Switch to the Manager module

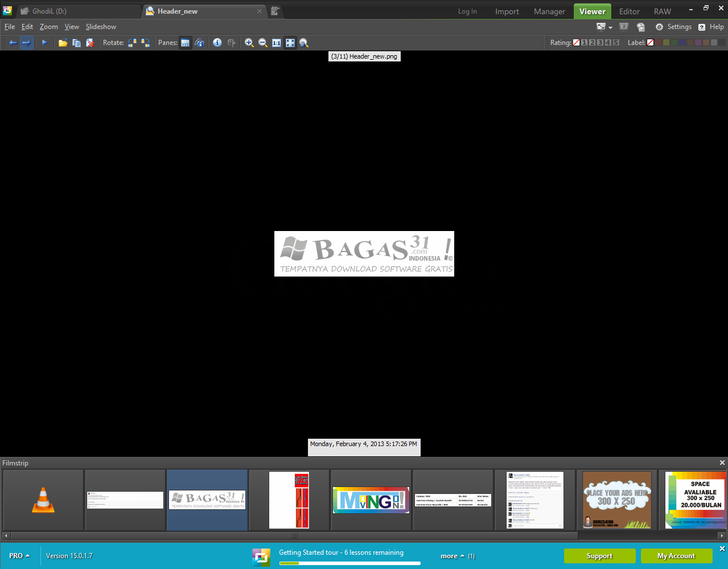549,11
